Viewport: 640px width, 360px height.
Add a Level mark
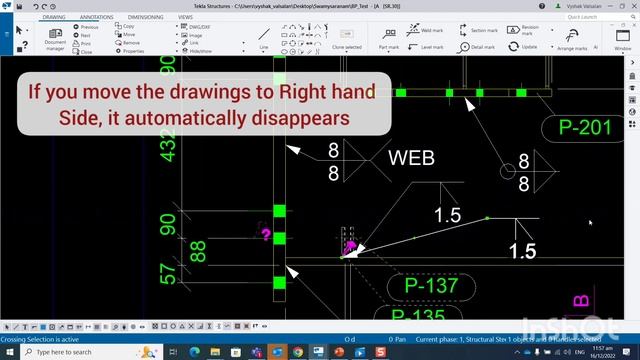pos(425,47)
